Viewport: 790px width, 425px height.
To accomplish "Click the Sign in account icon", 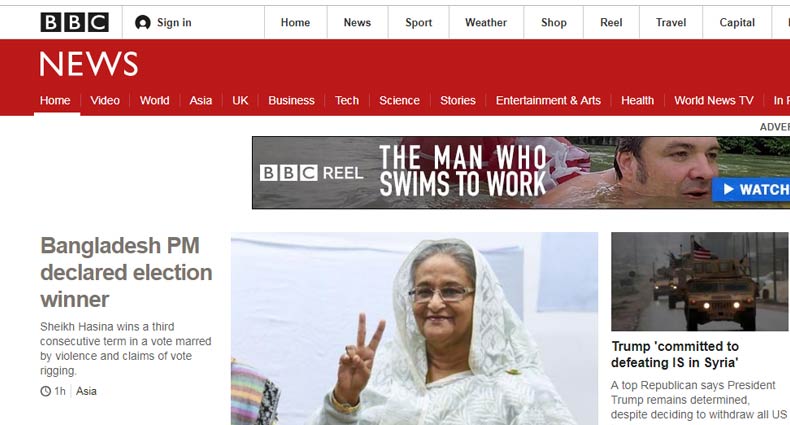I will 143,23.
